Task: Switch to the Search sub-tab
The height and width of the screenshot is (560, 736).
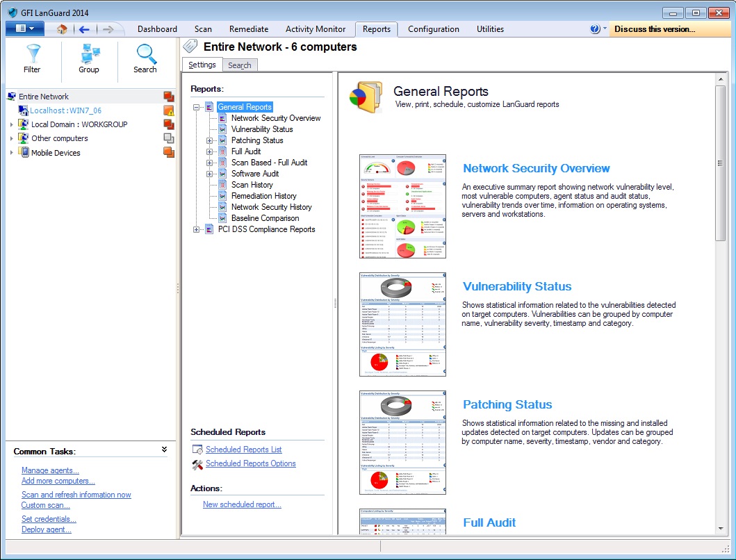Action: click(239, 65)
